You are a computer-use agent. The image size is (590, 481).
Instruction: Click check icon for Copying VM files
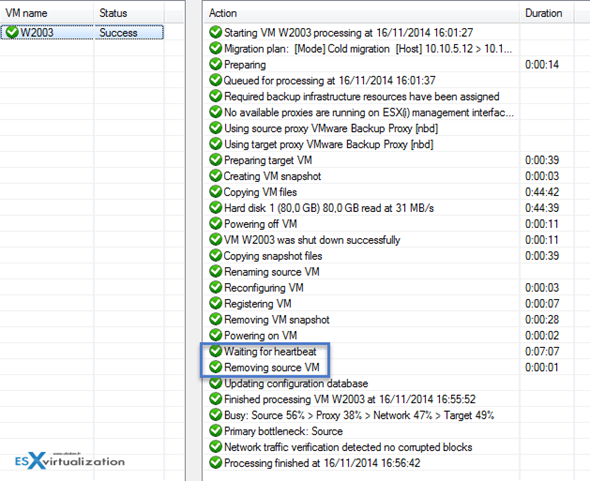coord(216,192)
